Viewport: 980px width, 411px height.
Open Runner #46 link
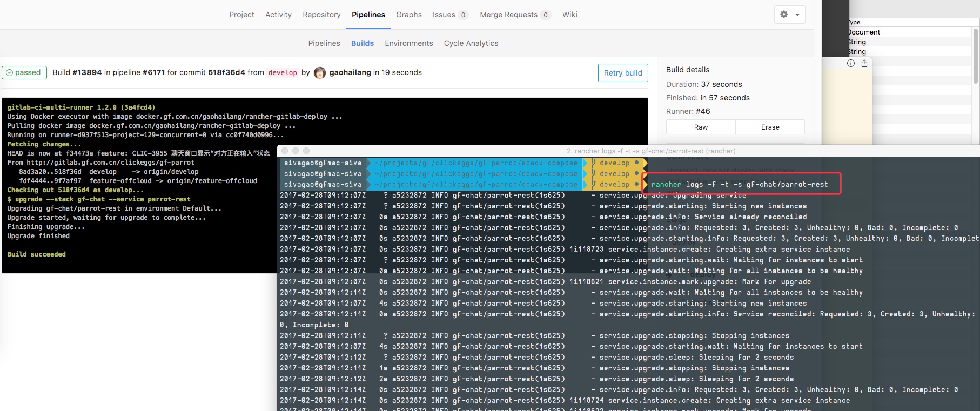(703, 111)
